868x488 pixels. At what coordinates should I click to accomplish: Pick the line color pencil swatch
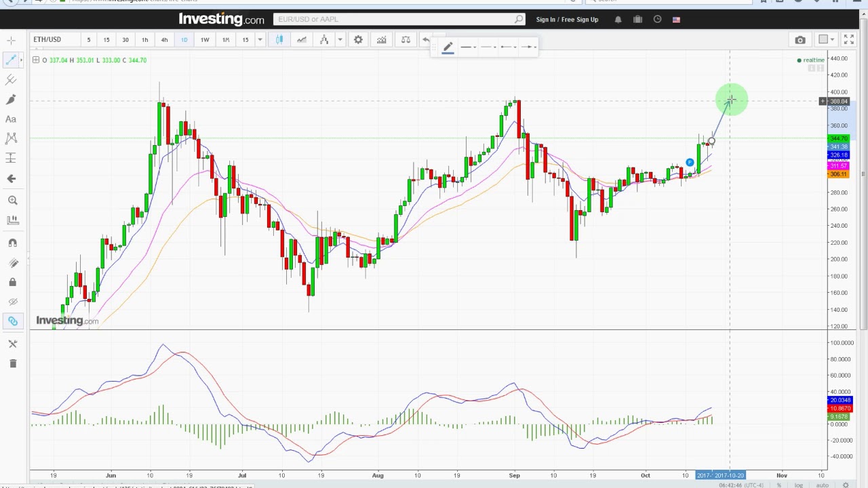[x=448, y=47]
